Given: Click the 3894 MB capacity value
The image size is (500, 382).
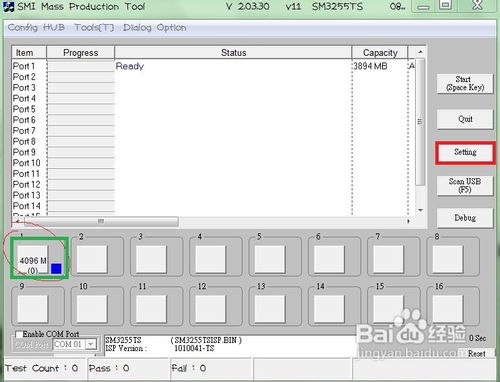Looking at the screenshot, I should [370, 66].
